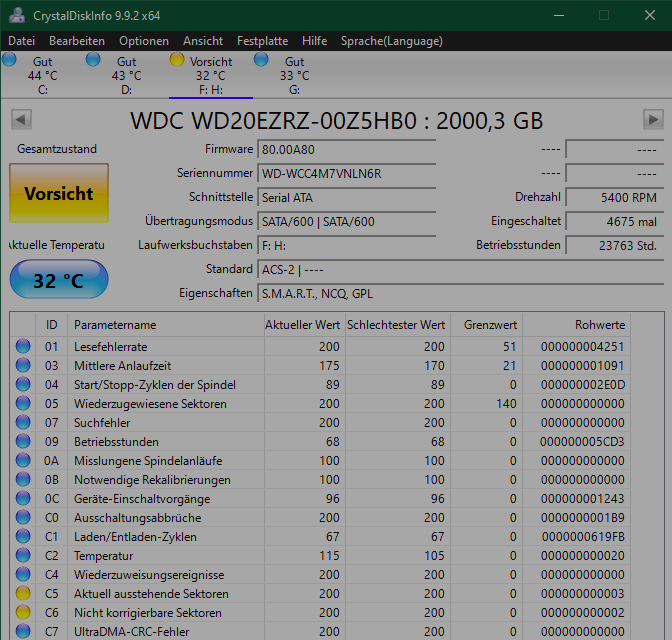Click the yellow status orb for drive F: H:

177,59
